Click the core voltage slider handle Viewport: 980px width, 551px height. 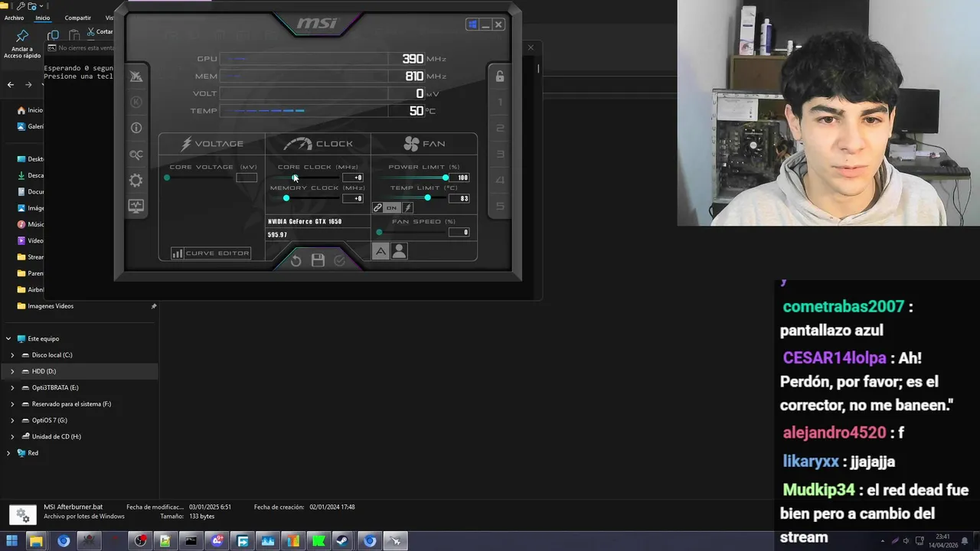167,178
